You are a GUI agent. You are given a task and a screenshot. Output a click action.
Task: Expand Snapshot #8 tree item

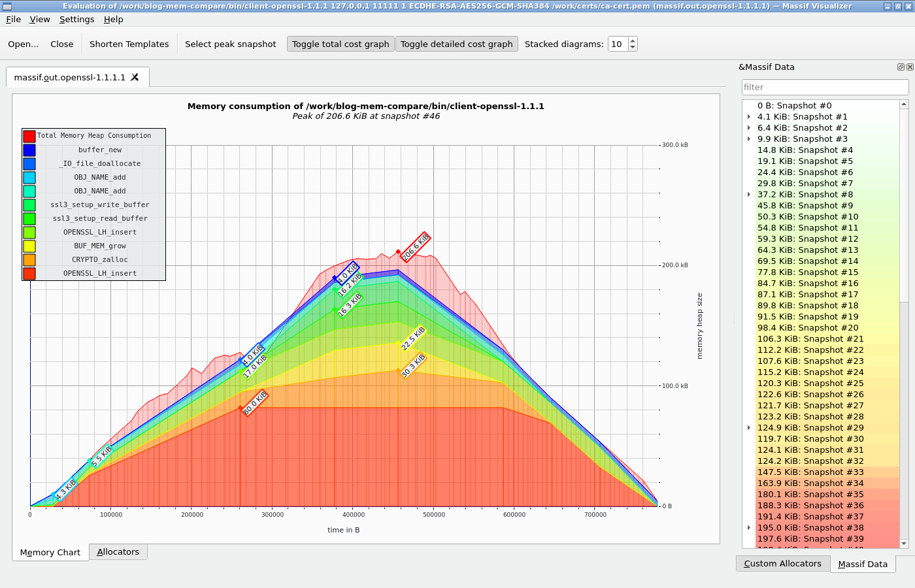(749, 195)
